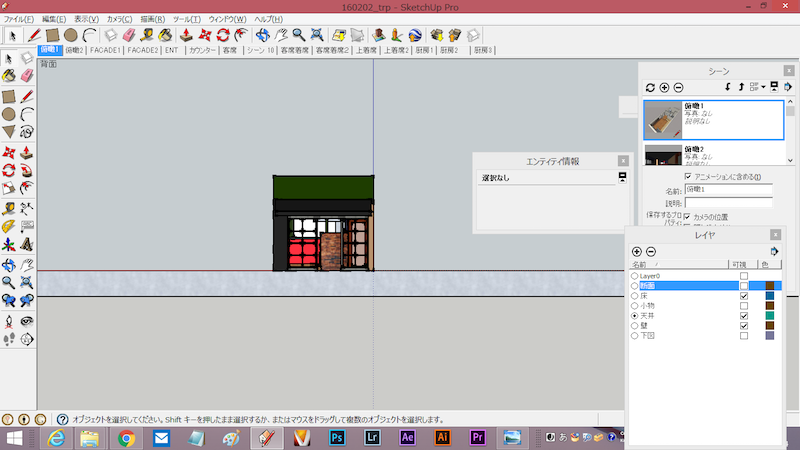Uncheck アニメーションに含める checkbox
The width and height of the screenshot is (800, 450).
point(688,177)
